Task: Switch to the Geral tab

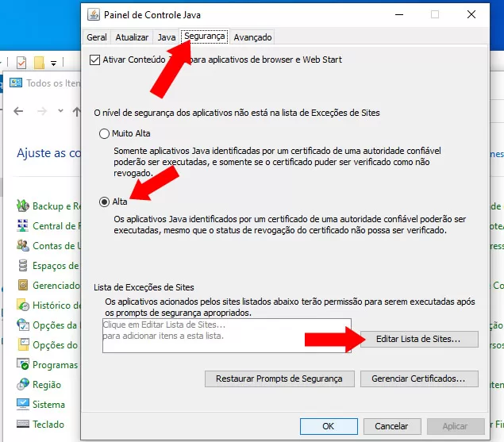Action: pyautogui.click(x=97, y=37)
